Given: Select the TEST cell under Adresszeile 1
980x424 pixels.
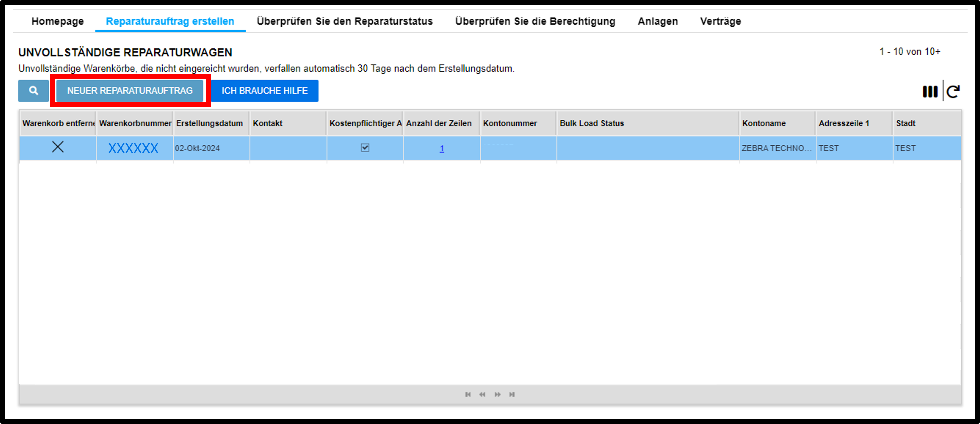Looking at the screenshot, I should [855, 148].
